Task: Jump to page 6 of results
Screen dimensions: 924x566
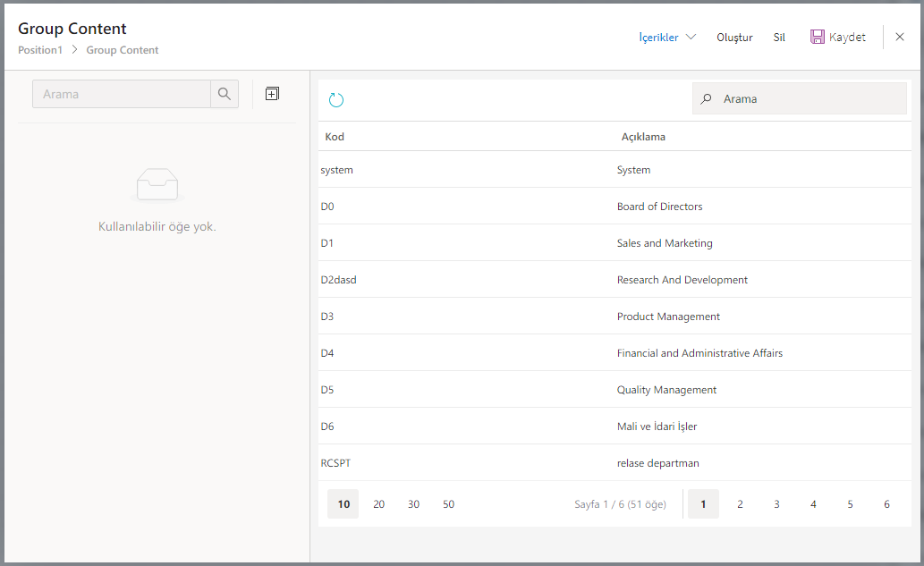Action: tap(886, 504)
